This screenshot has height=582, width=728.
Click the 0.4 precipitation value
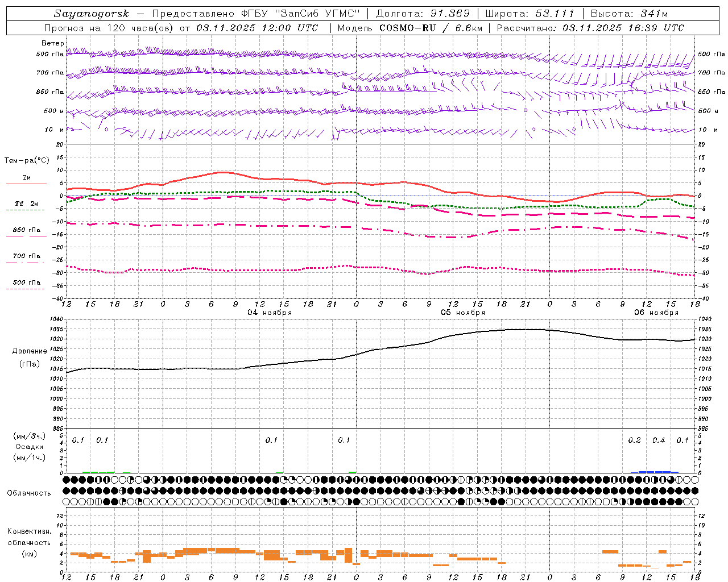pyautogui.click(x=659, y=440)
